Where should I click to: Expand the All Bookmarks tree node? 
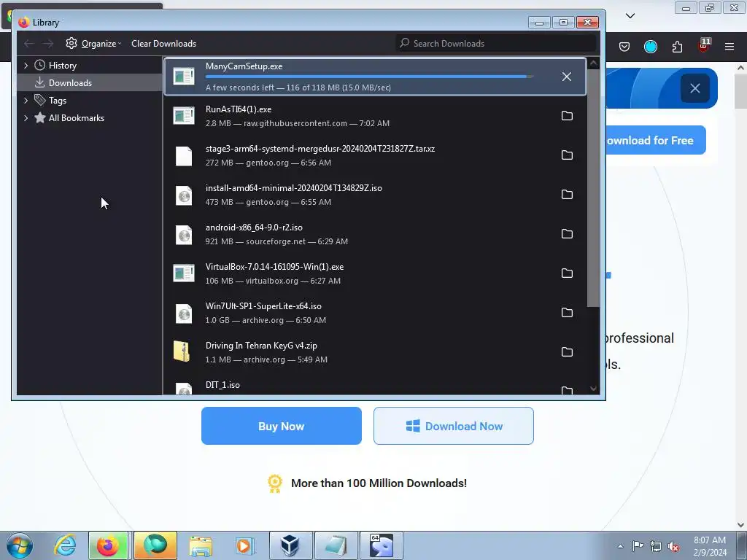26,118
